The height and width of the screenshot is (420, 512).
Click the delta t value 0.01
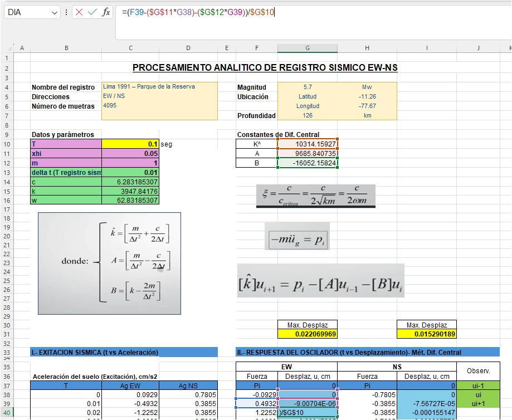[x=130, y=173]
